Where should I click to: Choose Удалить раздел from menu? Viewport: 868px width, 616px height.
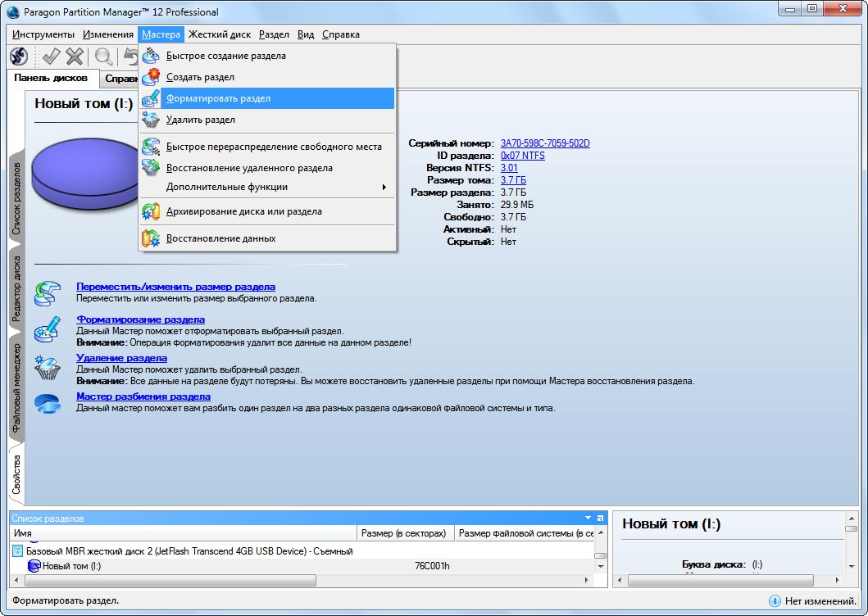pos(267,120)
